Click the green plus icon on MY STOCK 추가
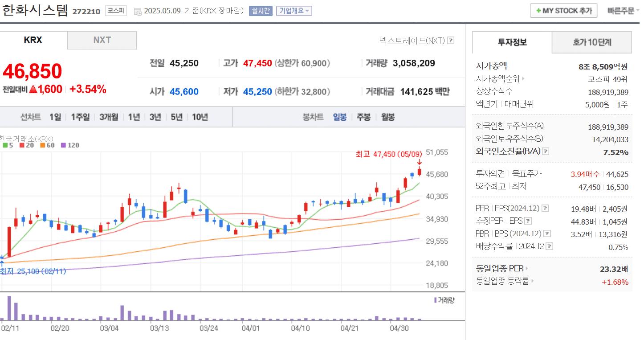Viewport: 644px width, 340px height. (538, 11)
